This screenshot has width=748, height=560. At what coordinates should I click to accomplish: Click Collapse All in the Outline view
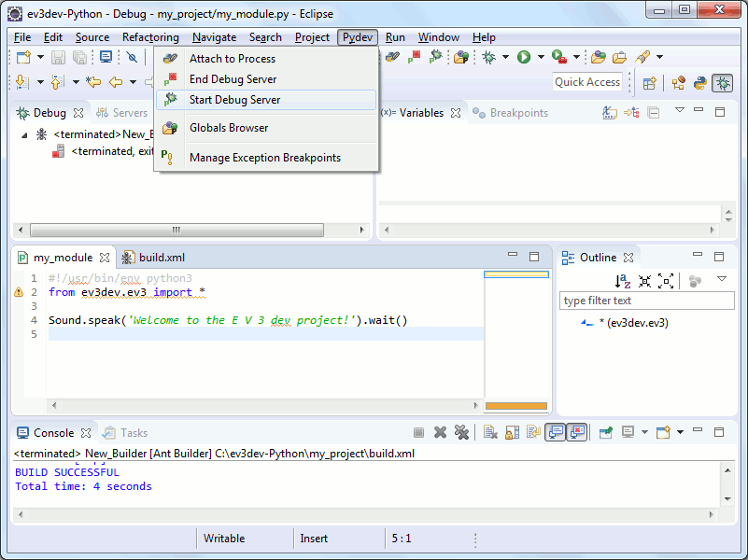tap(644, 281)
